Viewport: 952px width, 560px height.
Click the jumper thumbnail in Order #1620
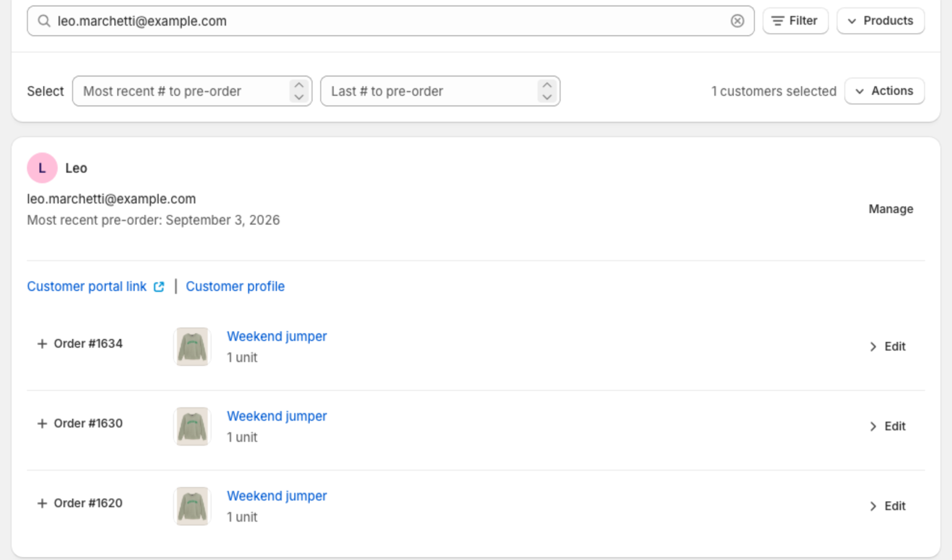[x=192, y=506]
